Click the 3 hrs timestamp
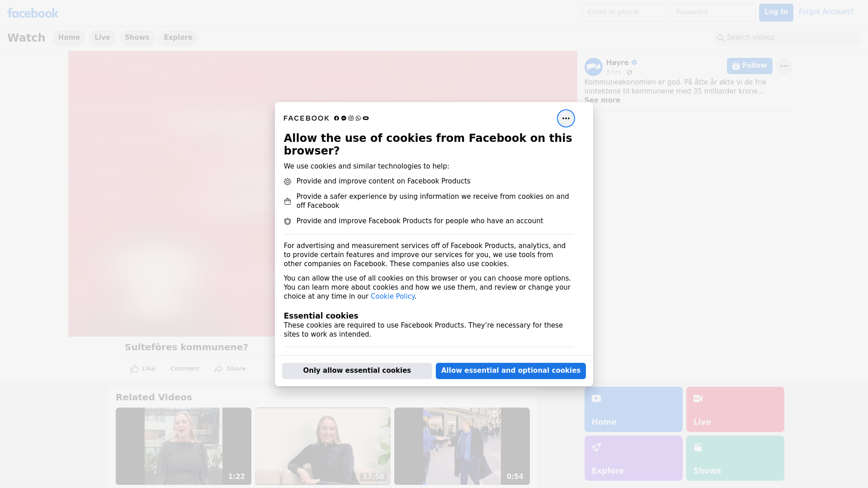 (613, 72)
